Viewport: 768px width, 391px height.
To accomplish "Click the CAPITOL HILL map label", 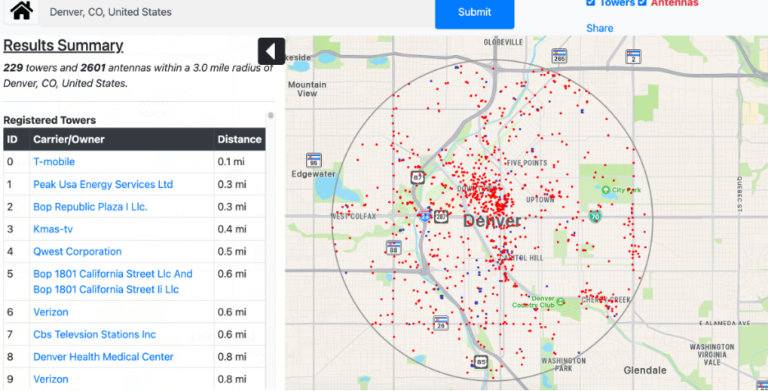I will pos(521,258).
